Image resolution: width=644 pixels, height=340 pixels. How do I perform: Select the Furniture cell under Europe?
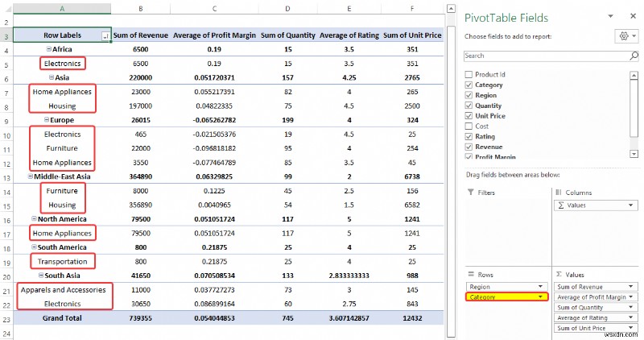[x=62, y=148]
